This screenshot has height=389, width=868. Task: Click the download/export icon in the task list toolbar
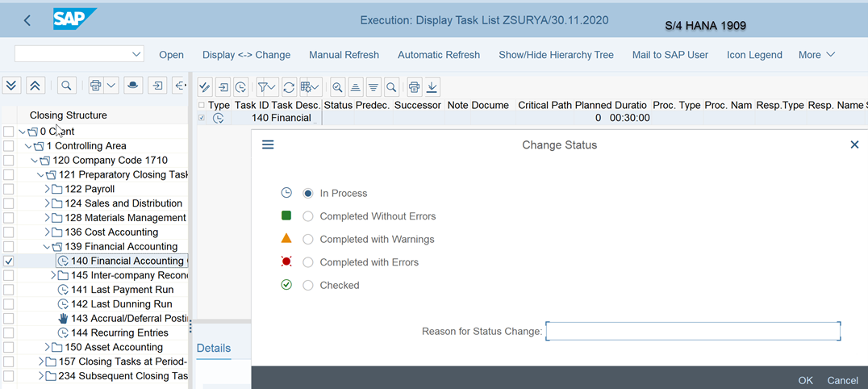[x=432, y=87]
